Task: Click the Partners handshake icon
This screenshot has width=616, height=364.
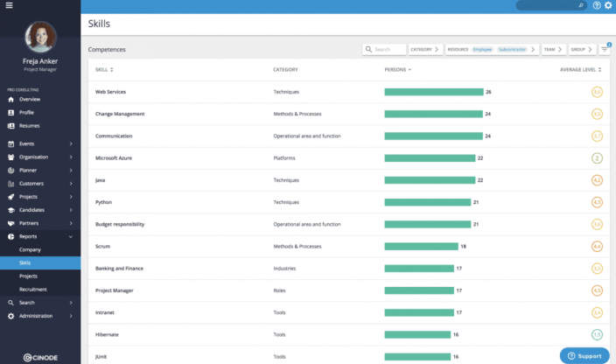Action: click(10, 223)
